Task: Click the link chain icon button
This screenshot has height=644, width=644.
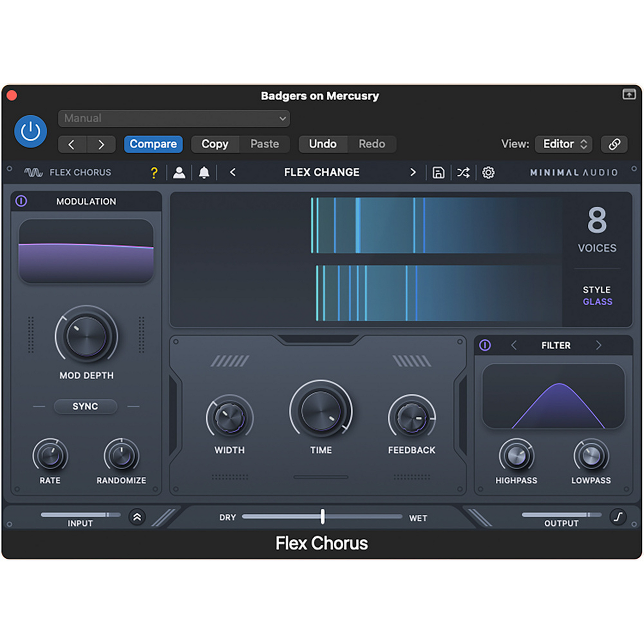Action: coord(614,144)
